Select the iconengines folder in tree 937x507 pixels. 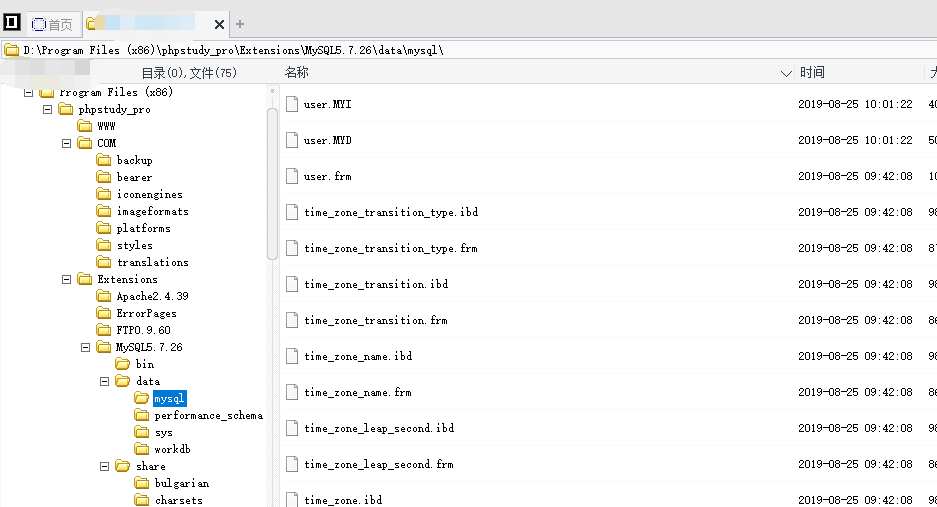(149, 194)
